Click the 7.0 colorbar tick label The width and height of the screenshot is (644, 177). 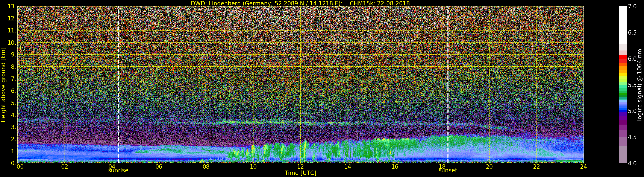(x=632, y=6)
